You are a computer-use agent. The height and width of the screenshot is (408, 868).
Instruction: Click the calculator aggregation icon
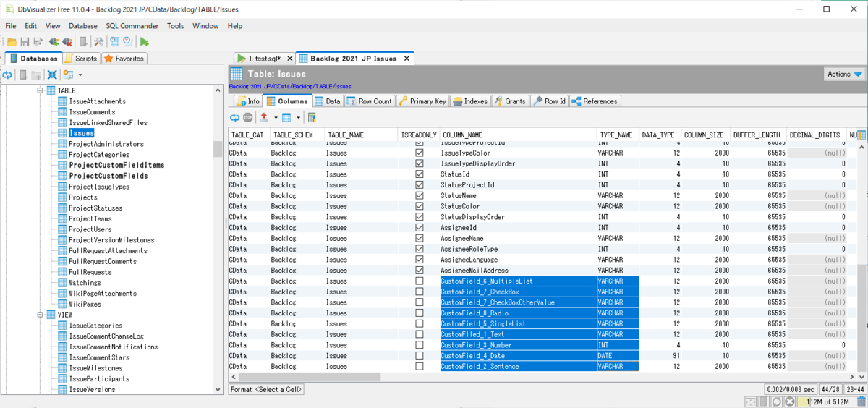pos(312,117)
